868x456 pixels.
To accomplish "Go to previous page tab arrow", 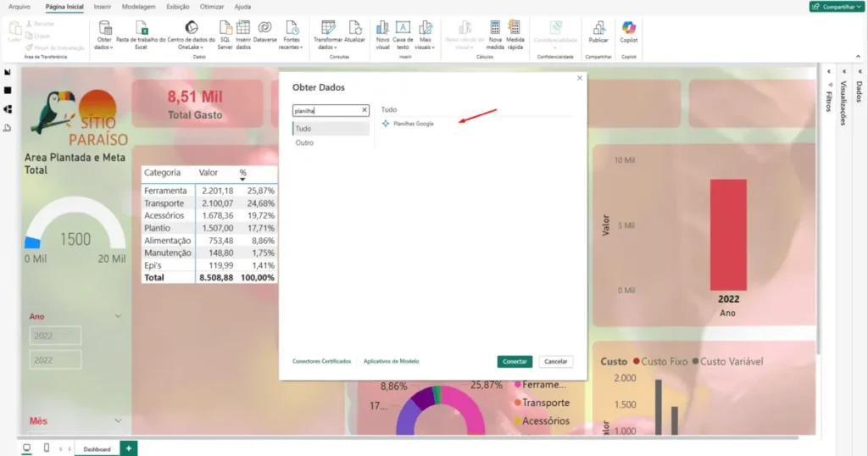I will 60,449.
